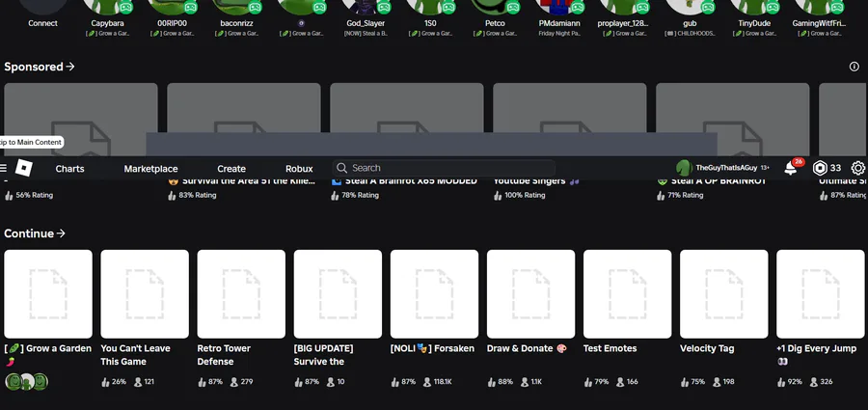This screenshot has height=410, width=868.
Task: Click 00RIP00's green game controller badge
Action: pos(190,7)
